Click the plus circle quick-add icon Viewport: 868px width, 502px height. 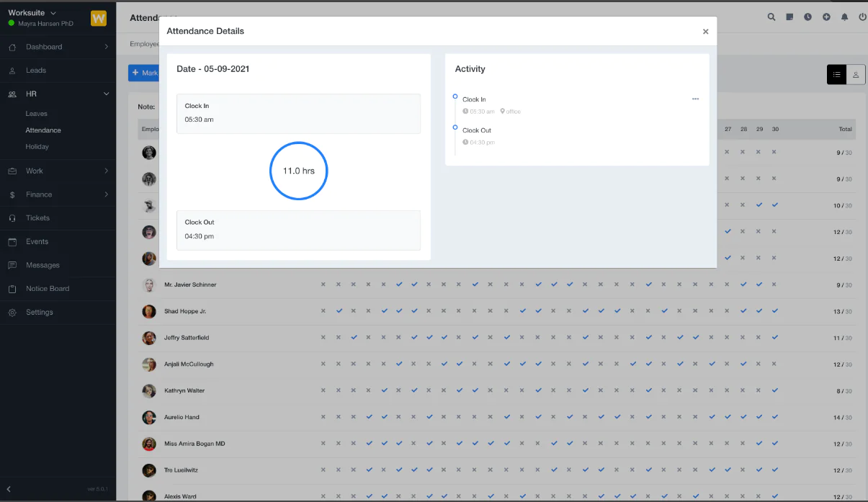point(826,17)
